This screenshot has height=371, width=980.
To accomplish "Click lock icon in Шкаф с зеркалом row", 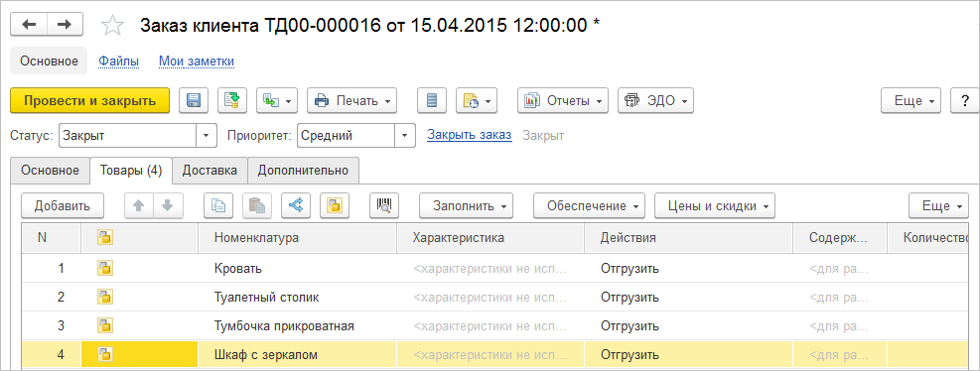I will click(104, 355).
